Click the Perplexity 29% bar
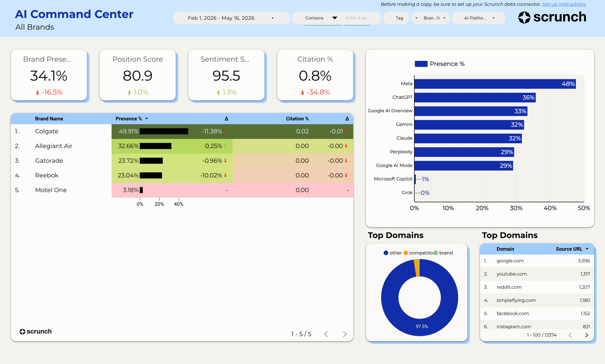The image size is (605, 364). (464, 152)
